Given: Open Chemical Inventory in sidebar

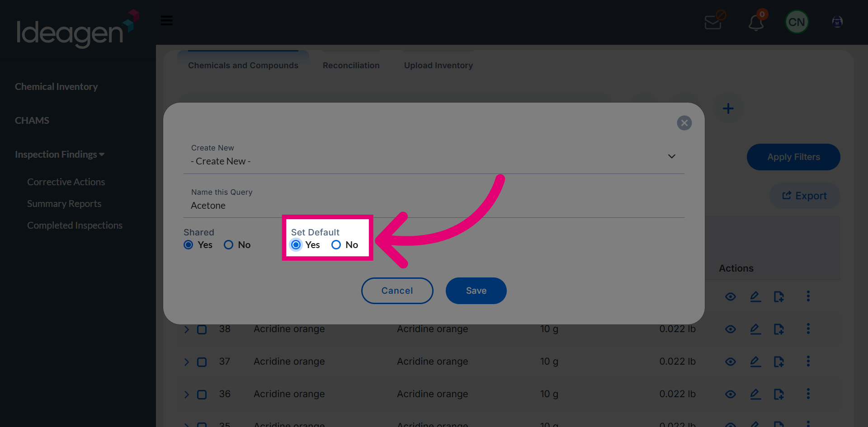Looking at the screenshot, I should (56, 86).
